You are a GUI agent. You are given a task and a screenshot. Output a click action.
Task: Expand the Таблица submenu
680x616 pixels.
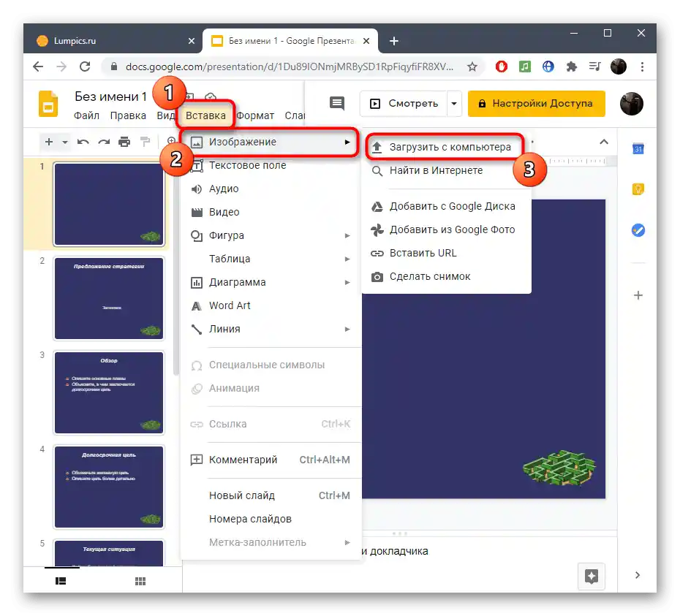[271, 259]
